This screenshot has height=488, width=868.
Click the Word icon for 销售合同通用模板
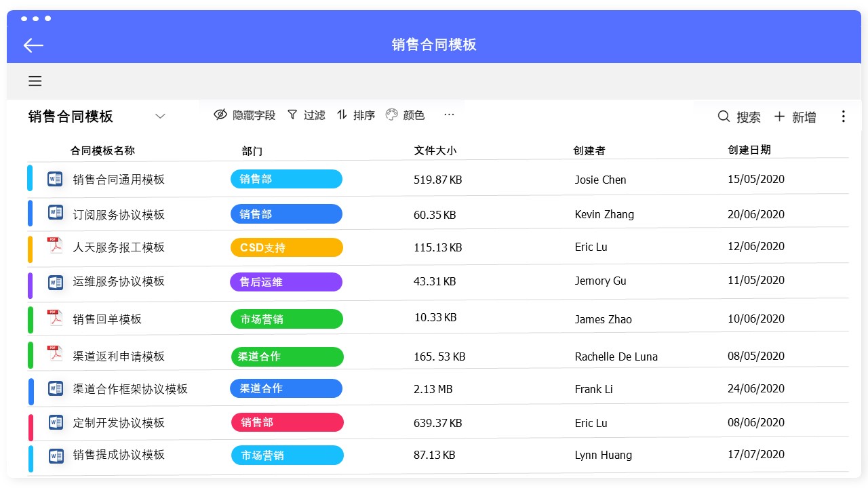click(56, 179)
